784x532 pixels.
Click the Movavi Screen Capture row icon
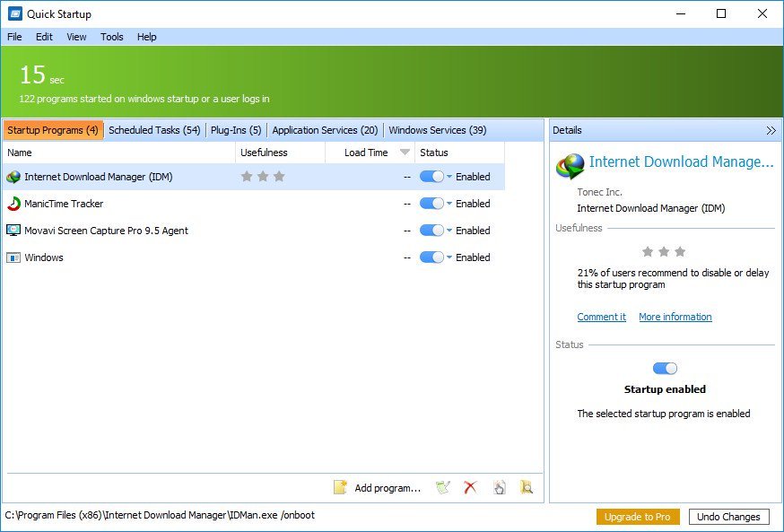13,231
